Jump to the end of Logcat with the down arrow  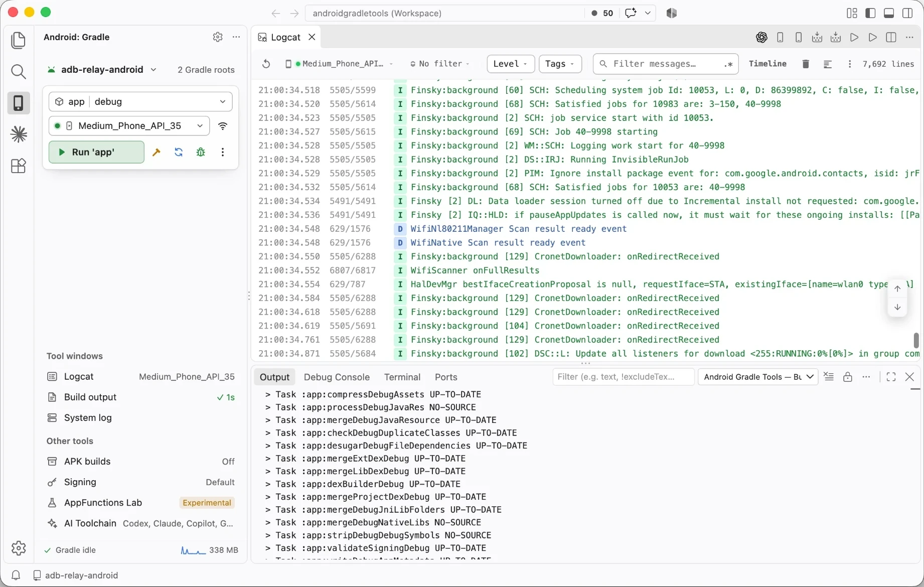click(x=897, y=307)
